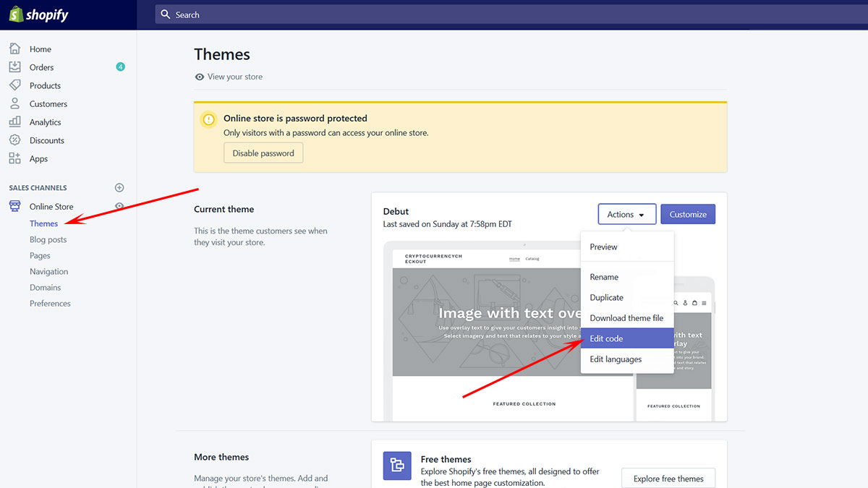This screenshot has height=488, width=868.
Task: Click the Free themes heading
Action: 446,459
